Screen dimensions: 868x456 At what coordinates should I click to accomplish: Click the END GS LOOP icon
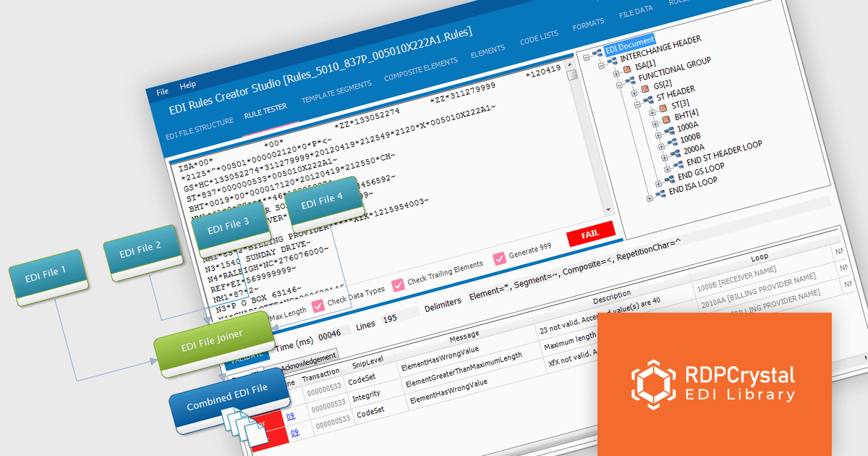[x=668, y=178]
